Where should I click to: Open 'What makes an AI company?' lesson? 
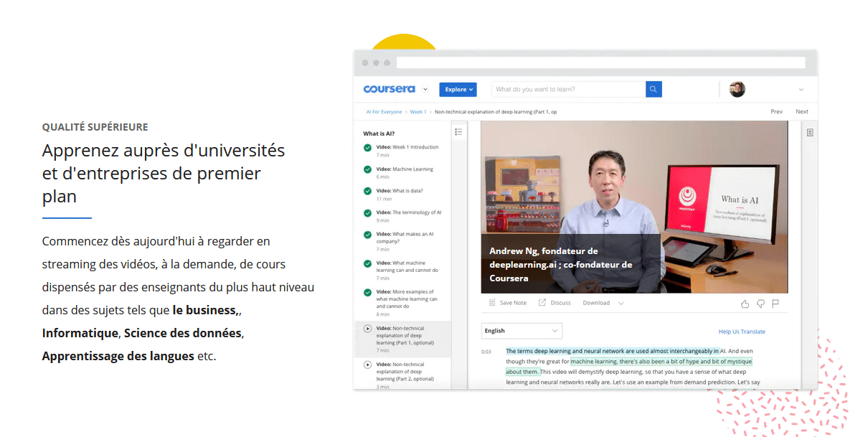[x=405, y=238]
